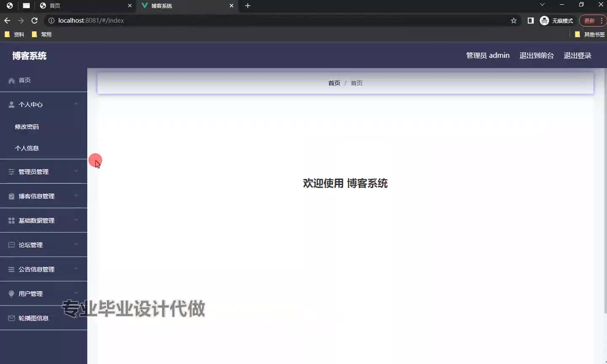This screenshot has width=607, height=364.
Task: Open the tab search dropdown arrow in title bar
Action: (x=543, y=5)
